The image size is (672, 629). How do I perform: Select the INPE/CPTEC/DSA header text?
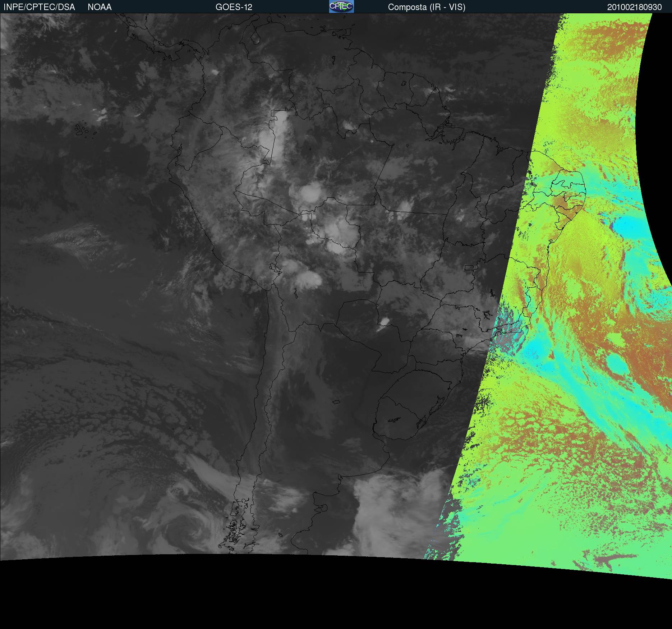click(x=39, y=7)
